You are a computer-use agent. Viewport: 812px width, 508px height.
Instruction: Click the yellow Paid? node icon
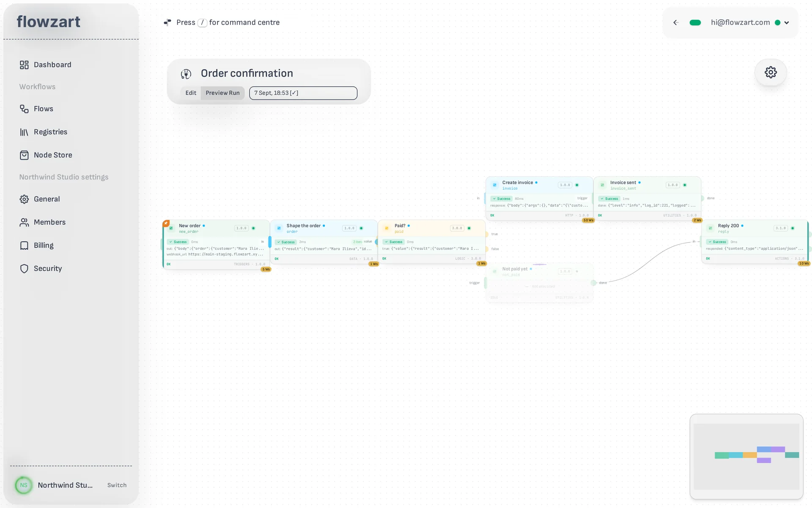pos(387,228)
